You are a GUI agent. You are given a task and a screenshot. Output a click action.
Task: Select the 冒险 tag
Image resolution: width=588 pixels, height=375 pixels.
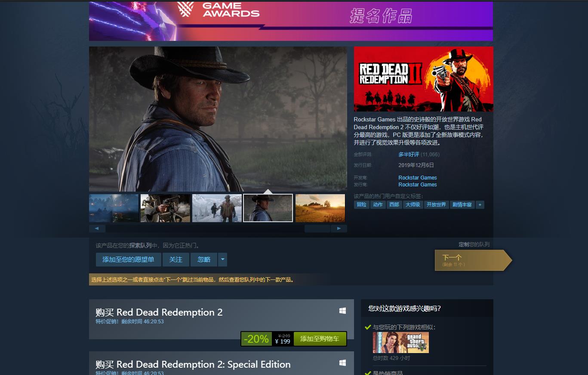362,205
